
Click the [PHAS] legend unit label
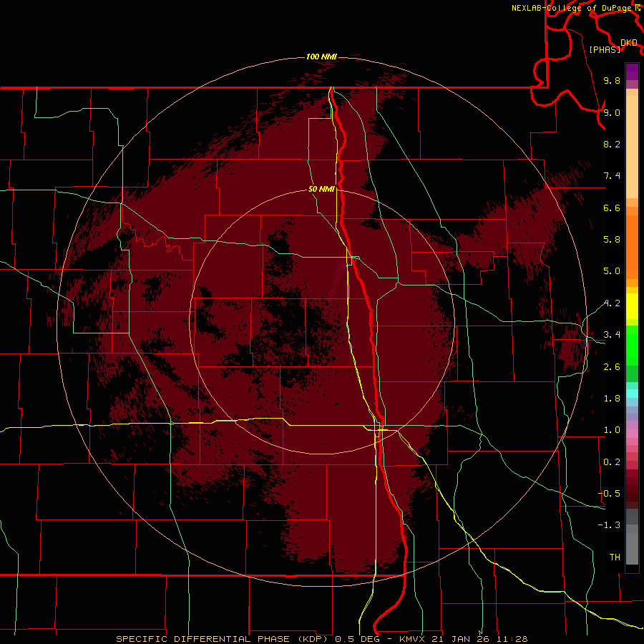(x=605, y=49)
